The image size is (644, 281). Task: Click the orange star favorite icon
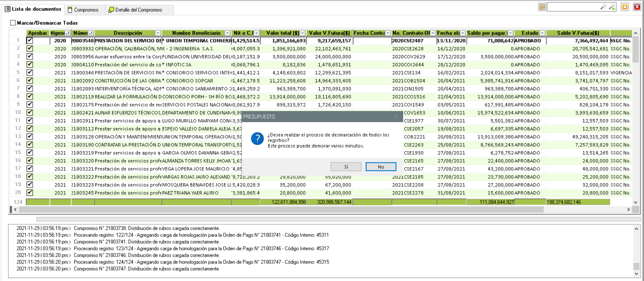click(625, 7)
